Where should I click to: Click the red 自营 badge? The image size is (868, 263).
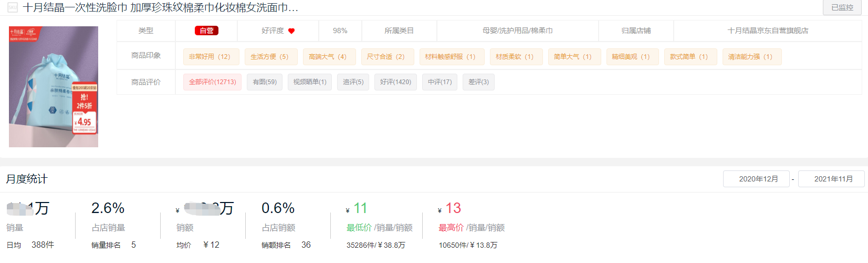(206, 31)
